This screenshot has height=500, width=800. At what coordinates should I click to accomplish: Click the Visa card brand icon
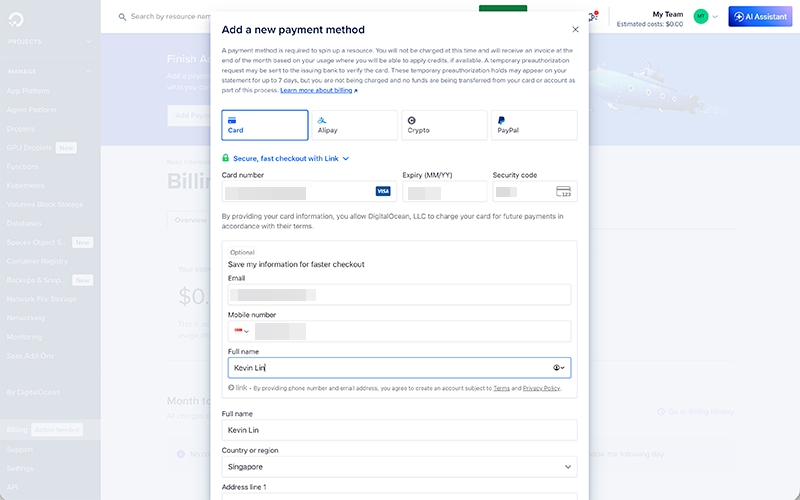383,191
